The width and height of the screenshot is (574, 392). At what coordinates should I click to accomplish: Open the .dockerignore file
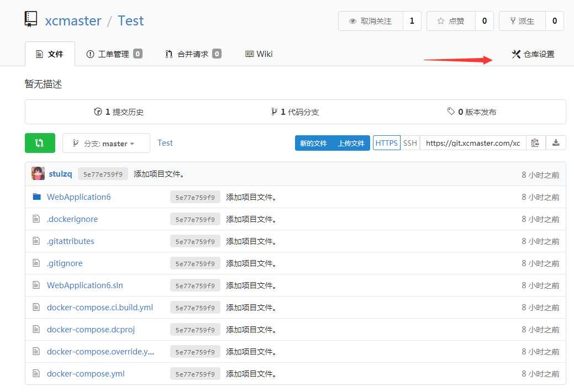pos(72,219)
